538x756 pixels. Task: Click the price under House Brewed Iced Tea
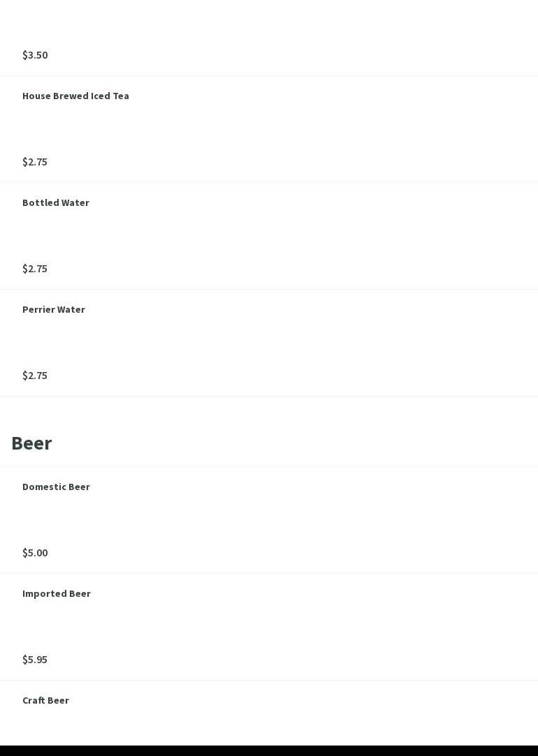35,162
